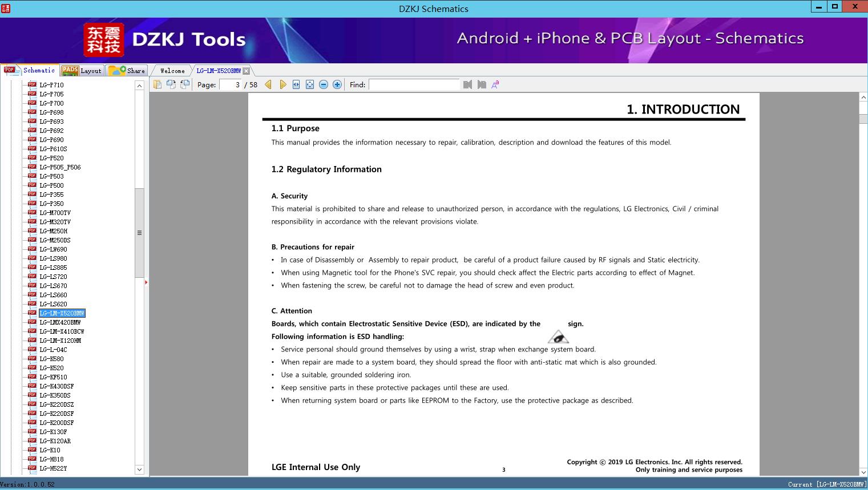Close the LG-LM-X520BMW tab
The height and width of the screenshot is (490, 868).
[246, 71]
